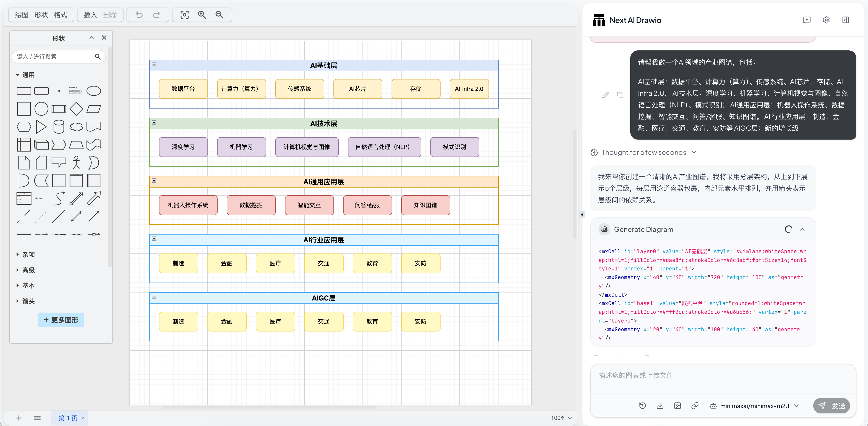Click the upload image icon

(x=677, y=405)
